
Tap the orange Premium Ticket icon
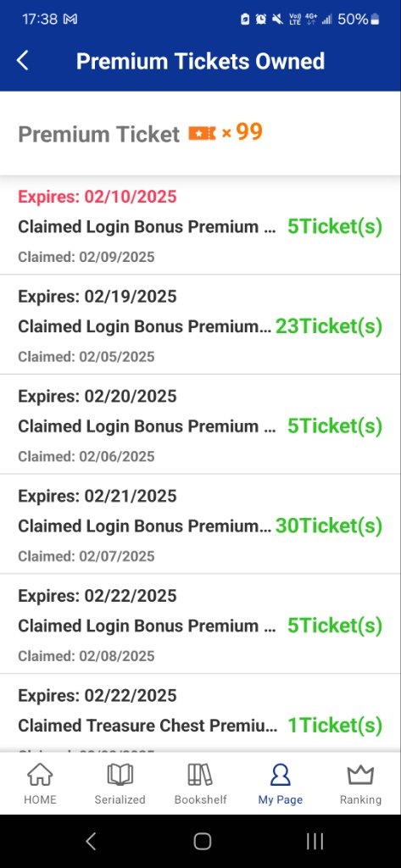click(202, 133)
